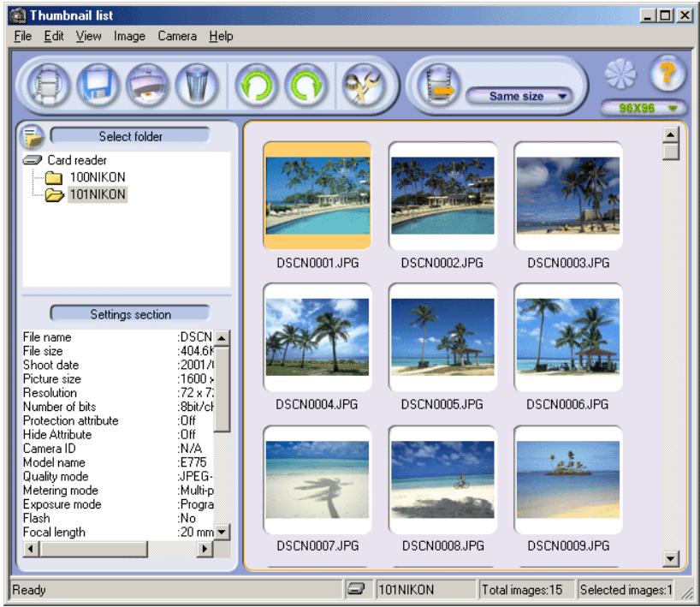Open the Same size dropdown

(x=519, y=96)
